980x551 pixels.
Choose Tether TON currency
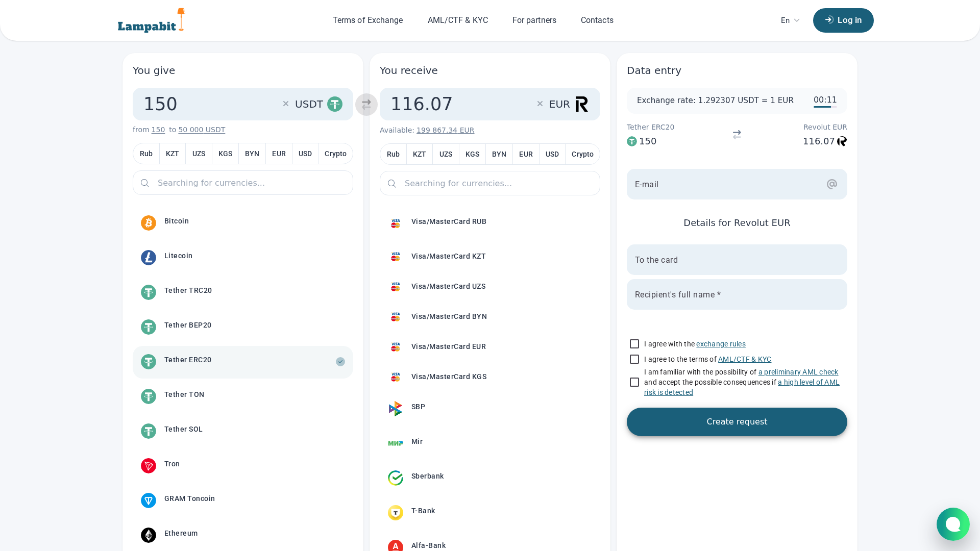[243, 396]
